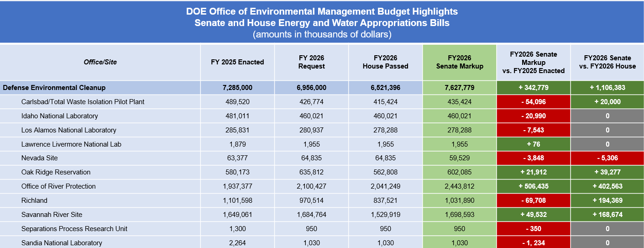
Task: Select the + 1,106,383 green cell
Action: (x=607, y=88)
